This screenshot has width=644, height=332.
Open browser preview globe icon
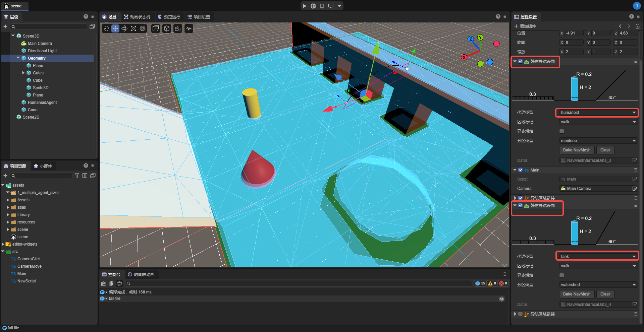click(313, 6)
